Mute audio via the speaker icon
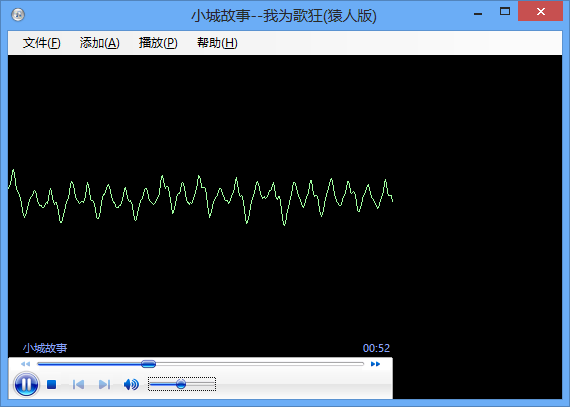Image resolution: width=570 pixels, height=407 pixels. (x=131, y=384)
